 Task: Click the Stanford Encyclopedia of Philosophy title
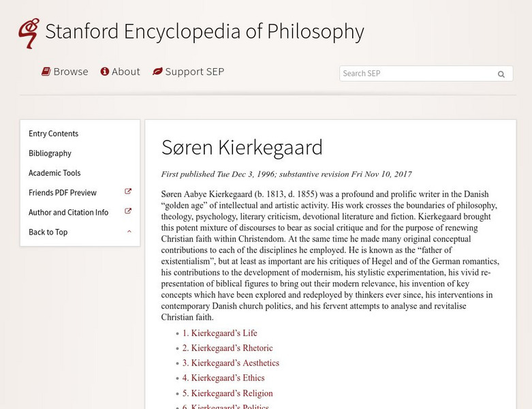coord(204,31)
